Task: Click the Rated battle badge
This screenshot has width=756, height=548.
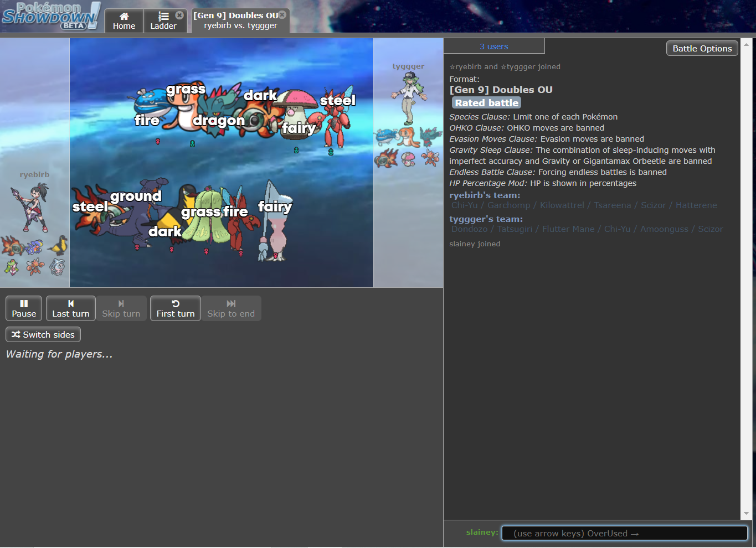Action: 487,103
